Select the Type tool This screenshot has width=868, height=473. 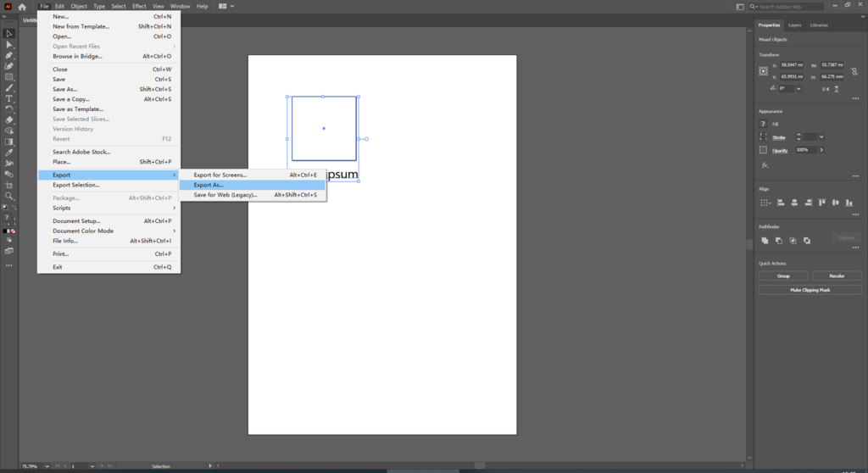8,98
